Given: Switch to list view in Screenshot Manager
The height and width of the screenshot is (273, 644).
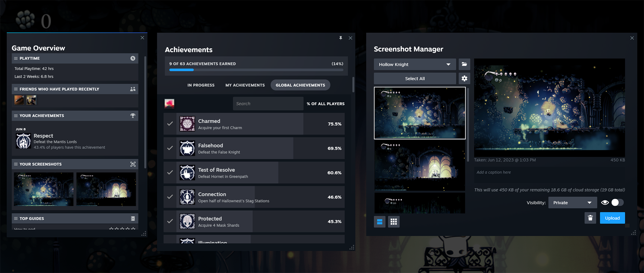Looking at the screenshot, I should coord(380,222).
